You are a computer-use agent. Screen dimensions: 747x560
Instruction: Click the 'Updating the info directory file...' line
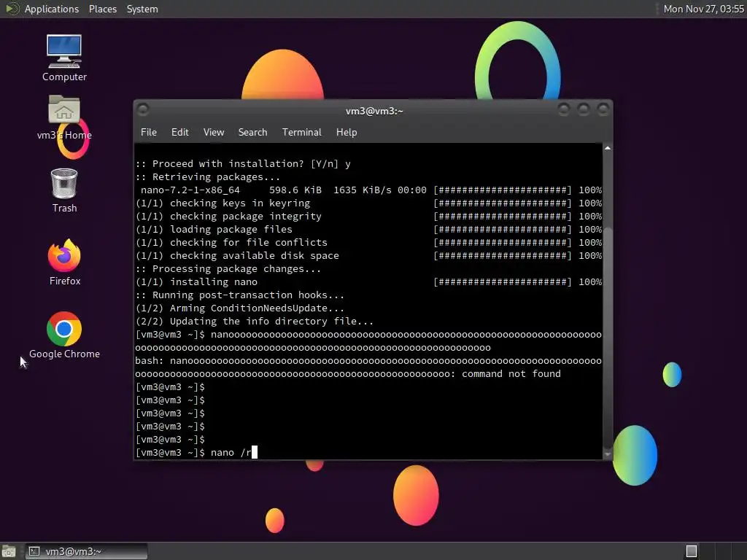255,322
